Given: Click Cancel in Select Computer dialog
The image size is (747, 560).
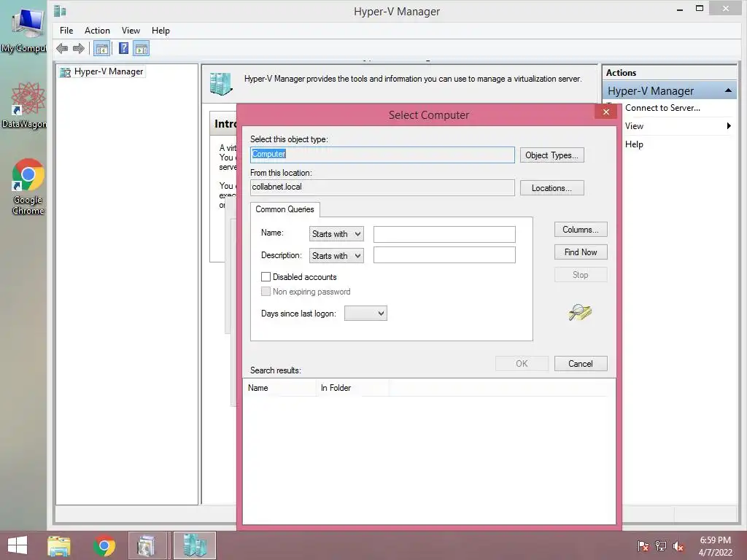Looking at the screenshot, I should point(581,364).
